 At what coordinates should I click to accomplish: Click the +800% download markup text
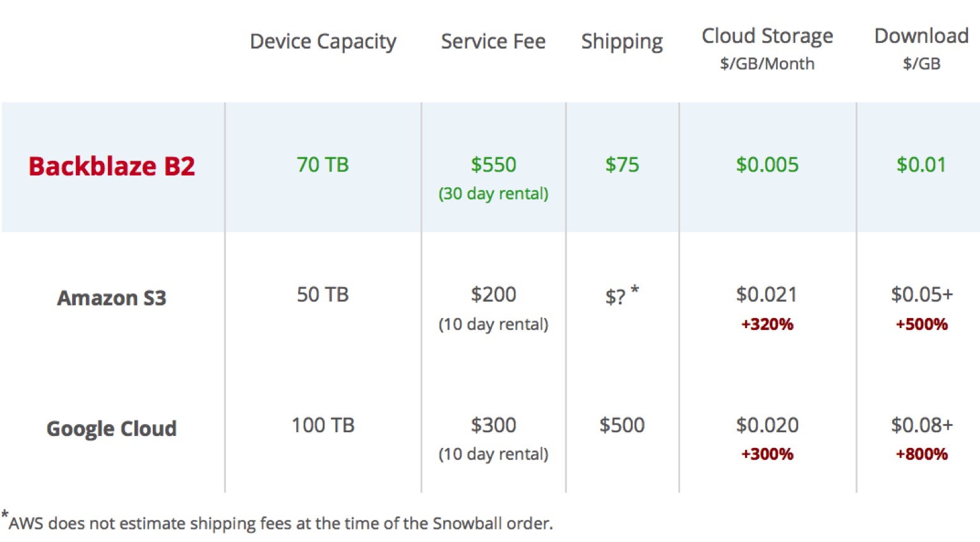click(921, 454)
